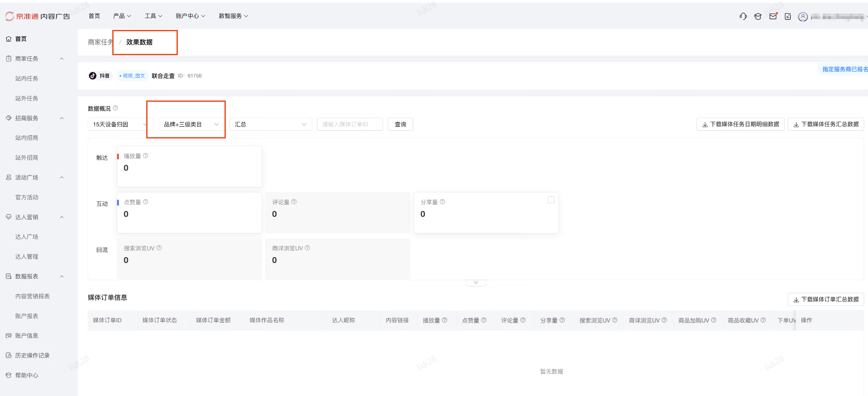Collapse the 达人营销 sidebar group
The height and width of the screenshot is (396, 868).
pyautogui.click(x=62, y=217)
